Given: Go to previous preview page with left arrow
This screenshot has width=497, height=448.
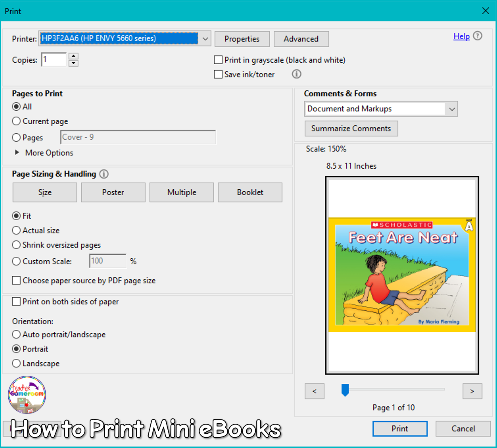Looking at the screenshot, I should click(314, 391).
